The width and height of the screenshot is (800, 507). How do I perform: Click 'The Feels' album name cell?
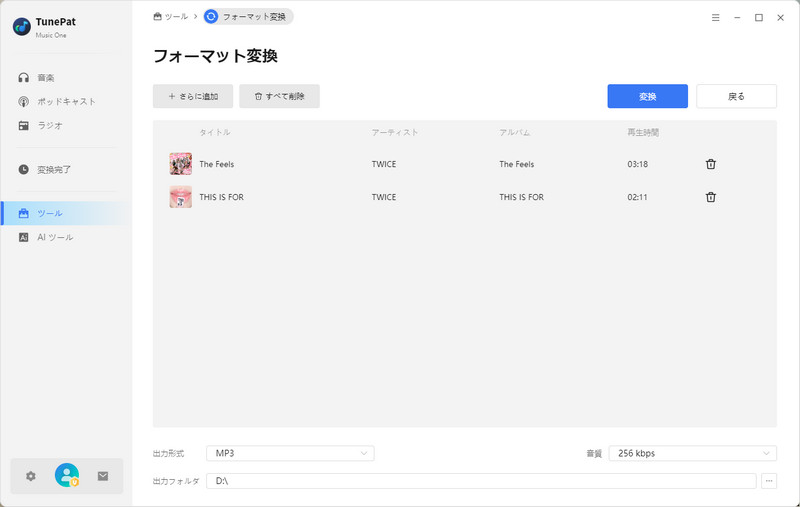pos(516,164)
